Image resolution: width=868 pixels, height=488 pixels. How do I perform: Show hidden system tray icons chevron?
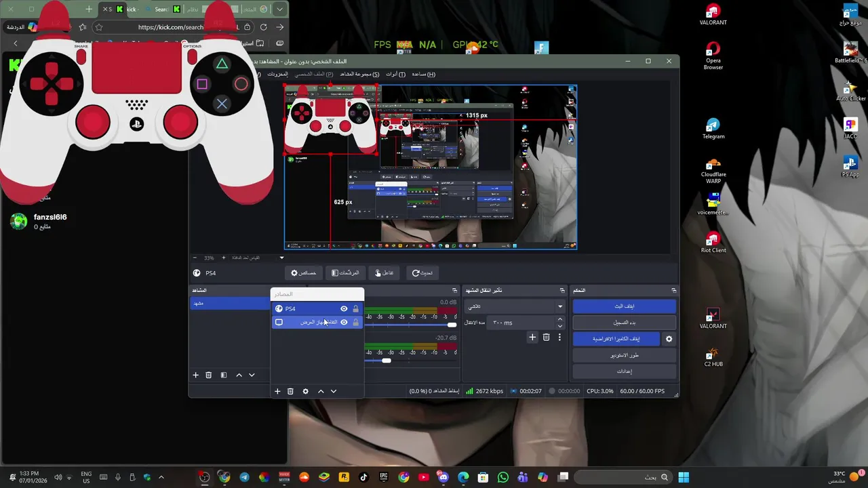[161, 477]
